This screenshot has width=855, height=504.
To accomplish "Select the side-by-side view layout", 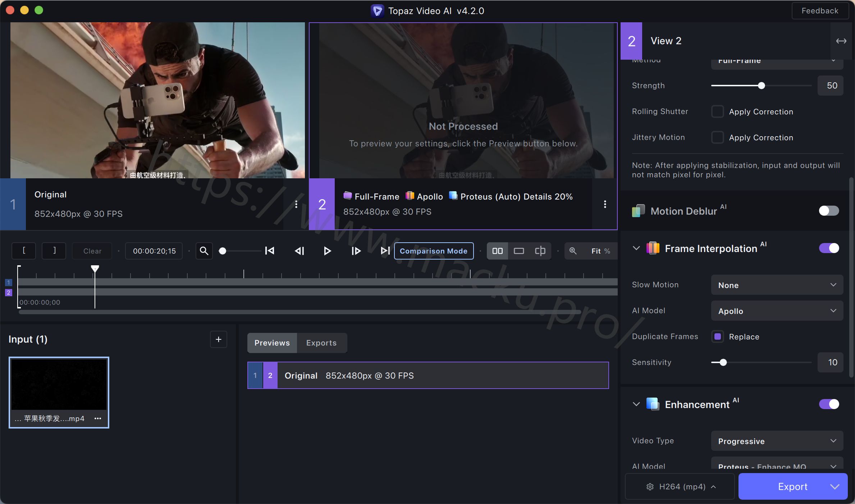I will click(x=497, y=251).
